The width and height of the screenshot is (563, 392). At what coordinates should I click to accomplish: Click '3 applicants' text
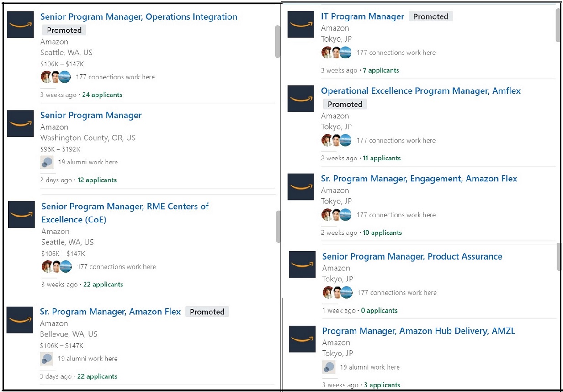pyautogui.click(x=382, y=385)
